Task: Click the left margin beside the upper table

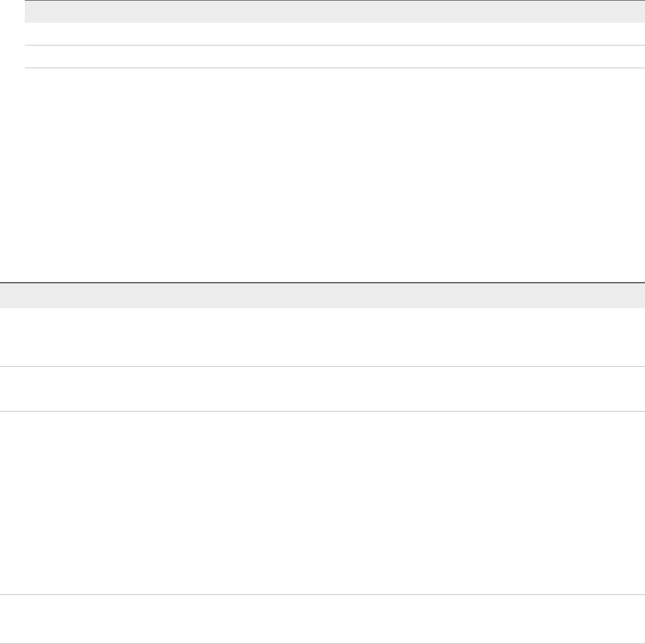Action: (x=12, y=34)
